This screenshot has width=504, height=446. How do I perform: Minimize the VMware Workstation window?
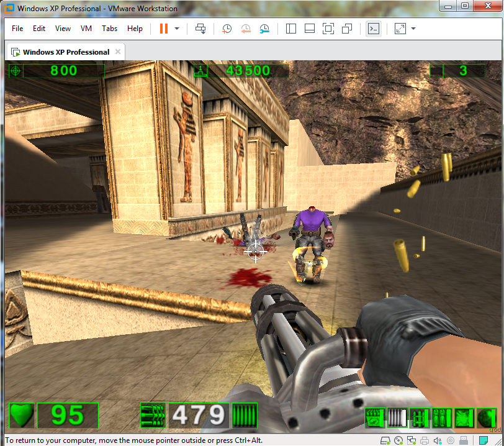448,6
